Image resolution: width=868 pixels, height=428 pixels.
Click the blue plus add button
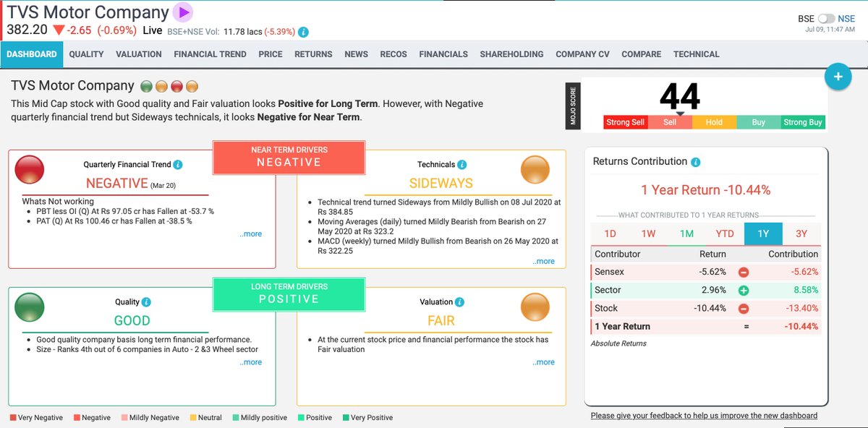[838, 77]
